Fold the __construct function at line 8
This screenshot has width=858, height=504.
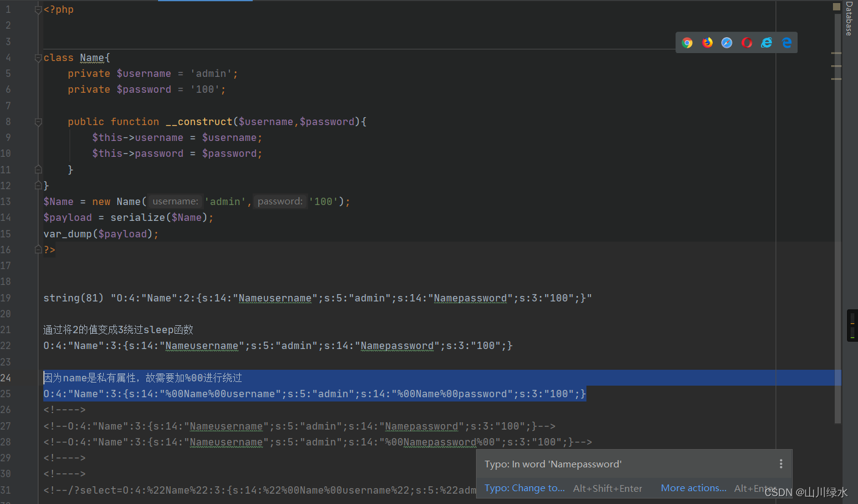tap(38, 122)
